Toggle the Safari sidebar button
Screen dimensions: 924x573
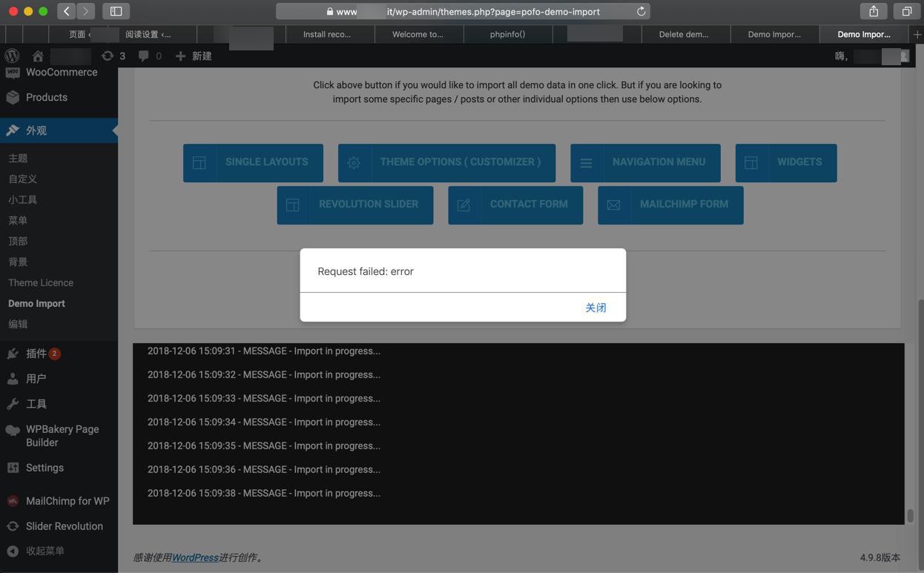(116, 11)
